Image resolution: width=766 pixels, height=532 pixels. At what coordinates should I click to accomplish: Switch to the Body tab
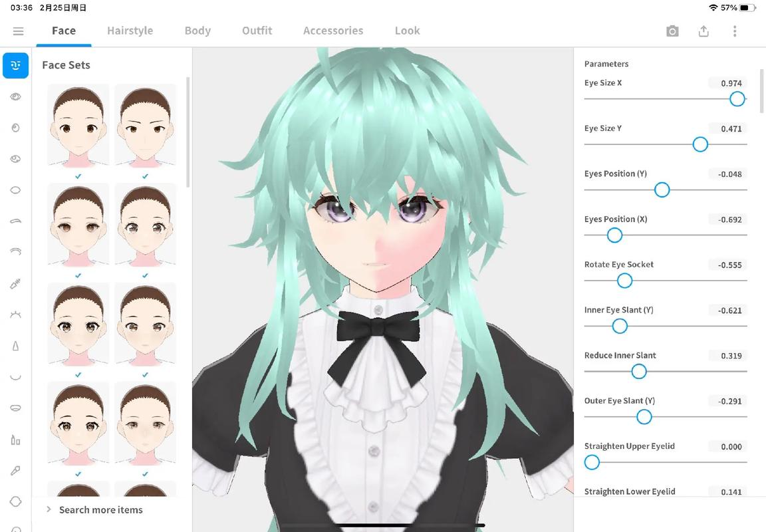(x=197, y=31)
